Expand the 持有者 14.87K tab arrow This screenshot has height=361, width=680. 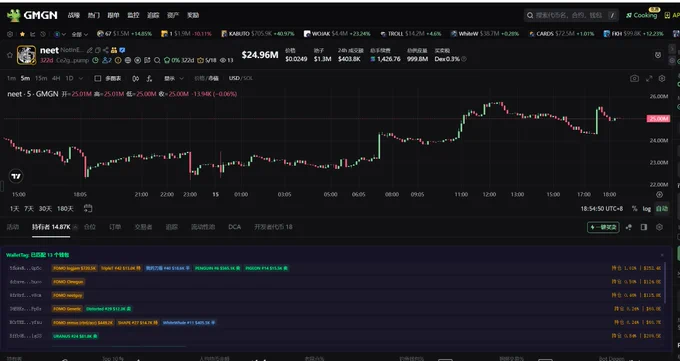pyautogui.click(x=75, y=227)
